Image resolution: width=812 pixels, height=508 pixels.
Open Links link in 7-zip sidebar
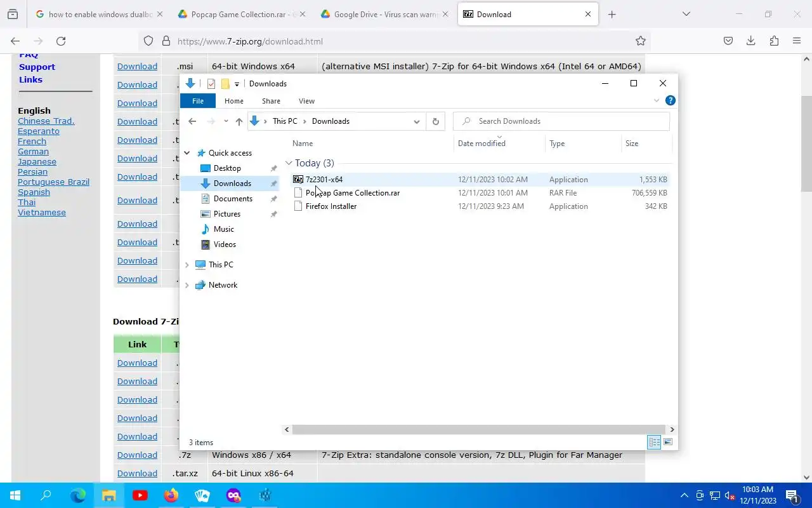[x=30, y=80]
